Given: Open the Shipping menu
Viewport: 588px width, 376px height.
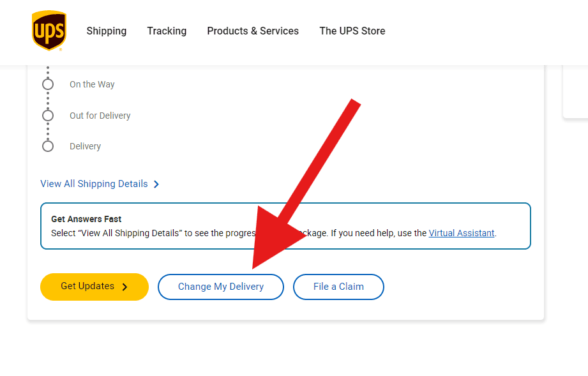Looking at the screenshot, I should 107,31.
